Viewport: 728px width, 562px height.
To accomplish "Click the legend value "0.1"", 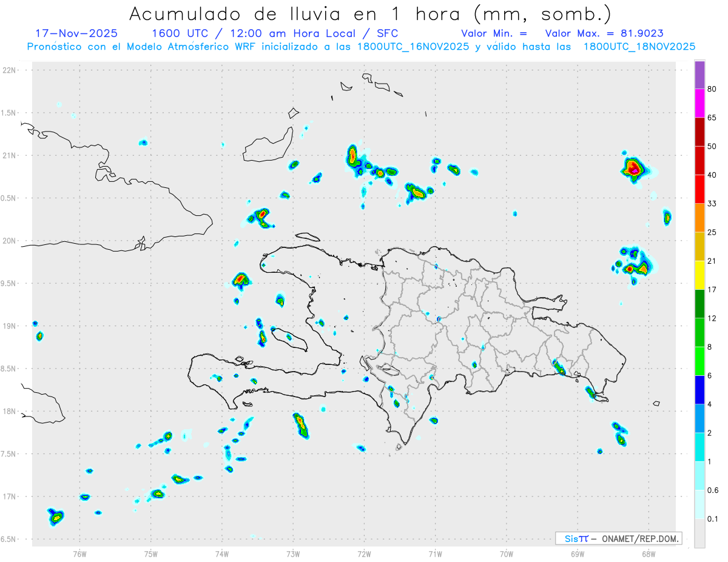I will tap(713, 519).
